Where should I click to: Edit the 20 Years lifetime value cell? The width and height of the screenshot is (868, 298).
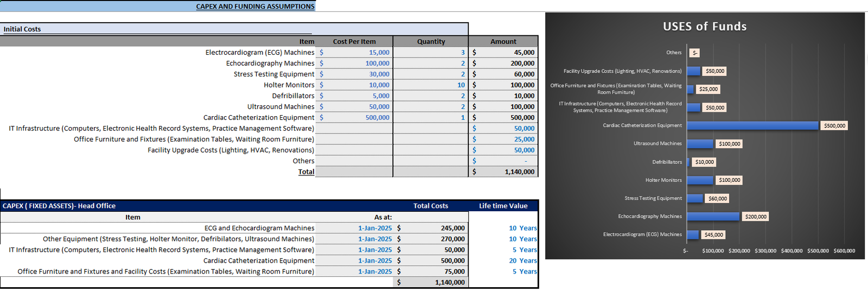(503, 261)
